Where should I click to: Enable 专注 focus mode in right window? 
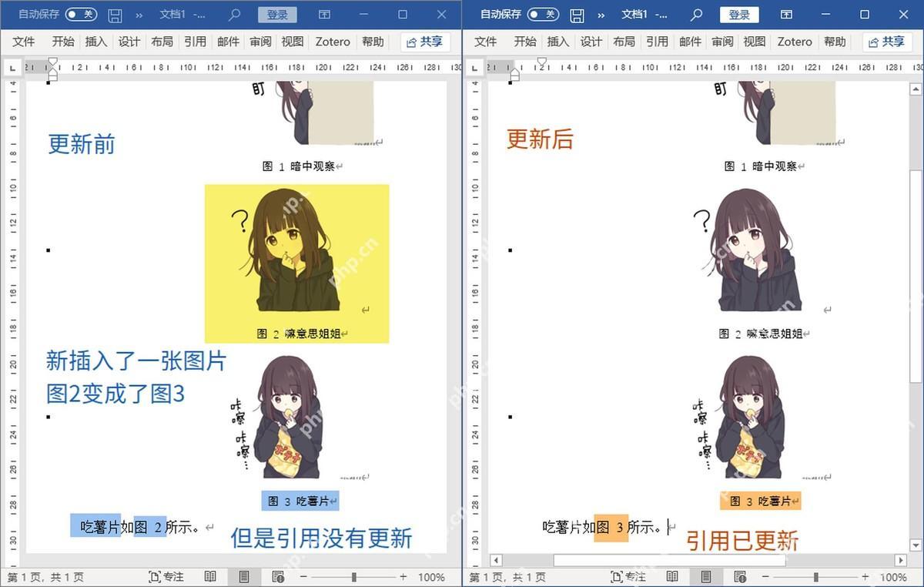(x=628, y=577)
